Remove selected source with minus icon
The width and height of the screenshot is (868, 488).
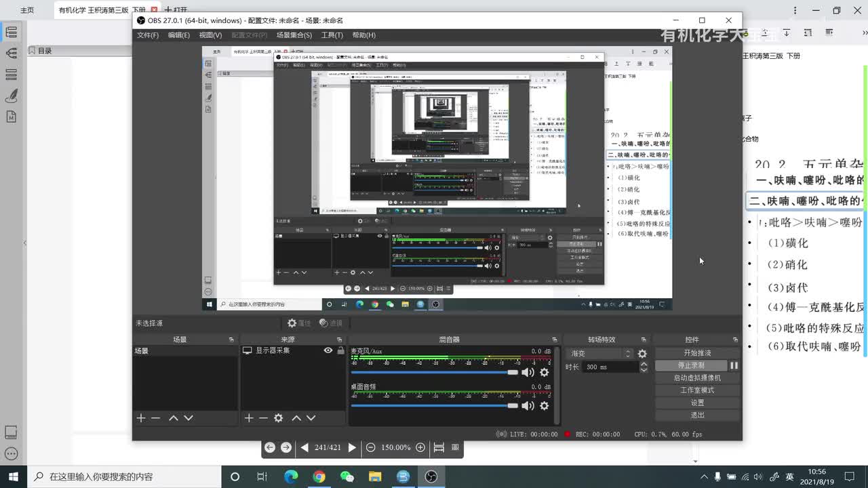(263, 418)
